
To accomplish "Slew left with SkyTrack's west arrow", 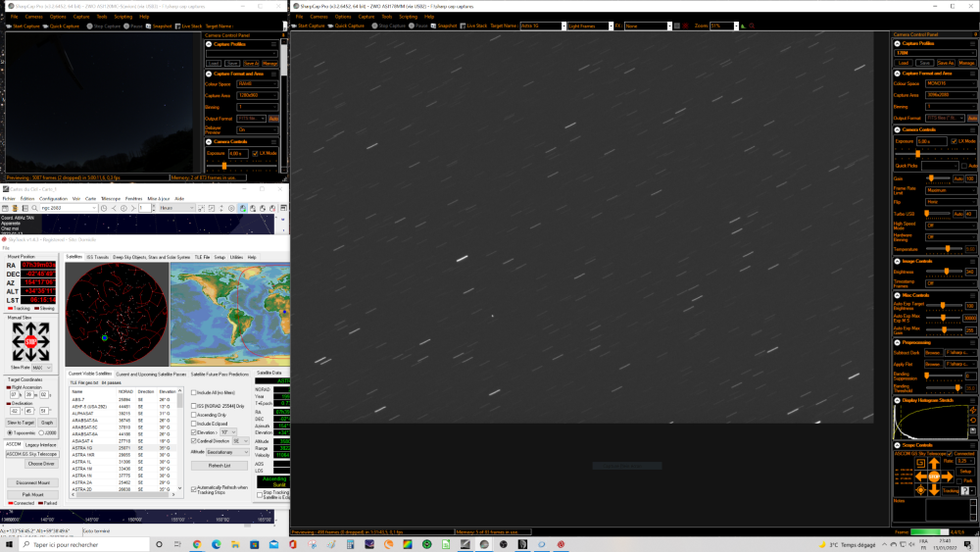I will pos(18,341).
